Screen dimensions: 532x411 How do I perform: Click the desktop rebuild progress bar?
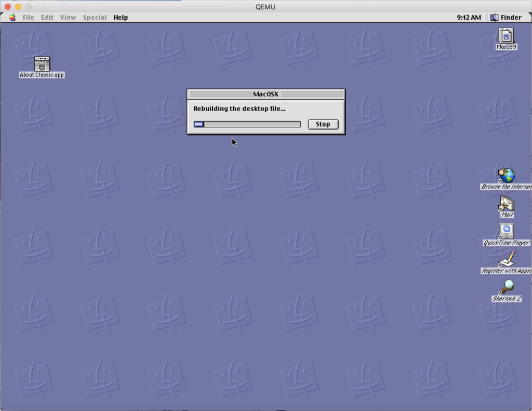click(x=247, y=124)
